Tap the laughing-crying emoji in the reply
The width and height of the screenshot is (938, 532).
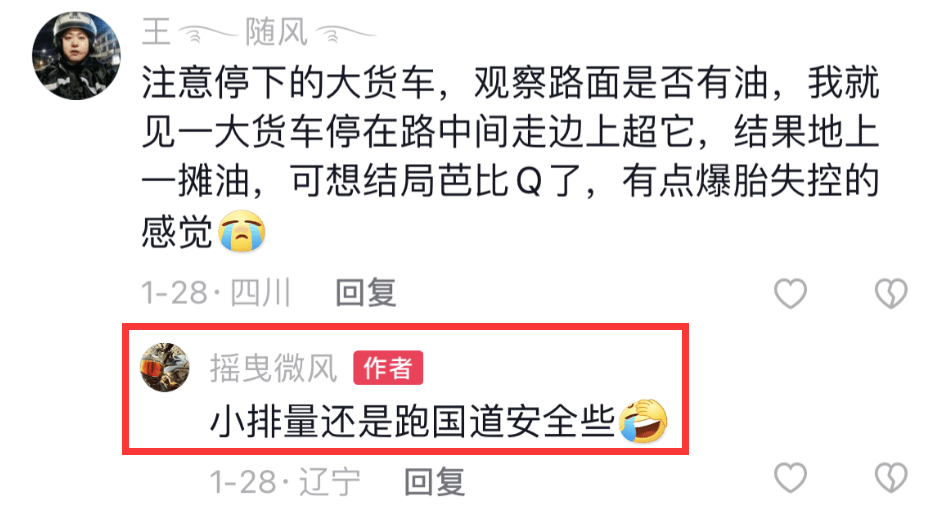pyautogui.click(x=643, y=421)
